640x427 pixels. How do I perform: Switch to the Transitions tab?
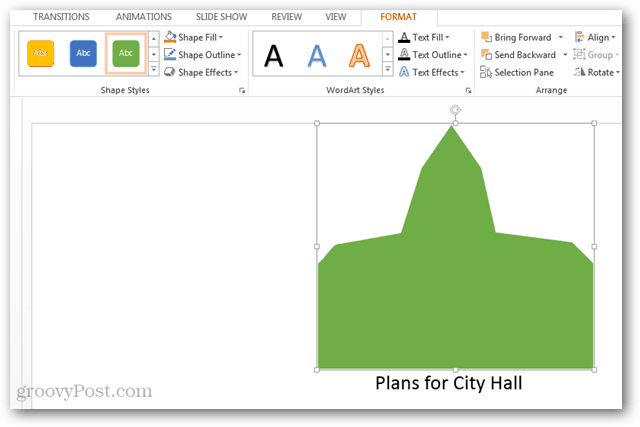[x=61, y=17]
